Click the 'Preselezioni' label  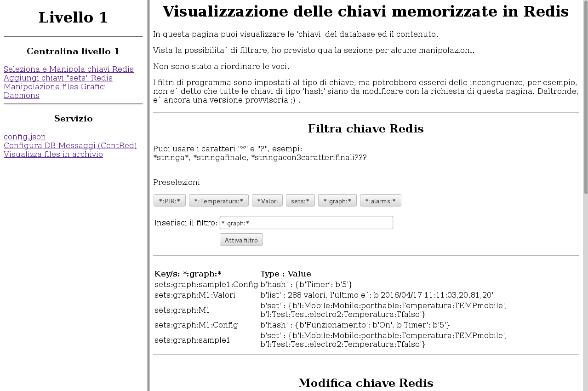point(177,183)
